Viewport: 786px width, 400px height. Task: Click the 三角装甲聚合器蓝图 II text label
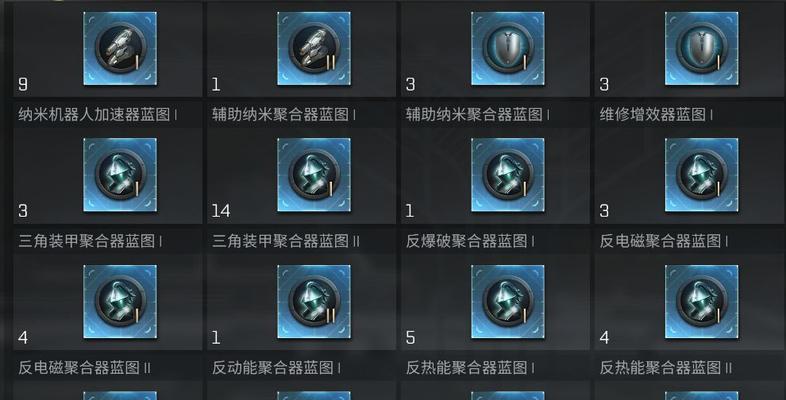(x=286, y=241)
